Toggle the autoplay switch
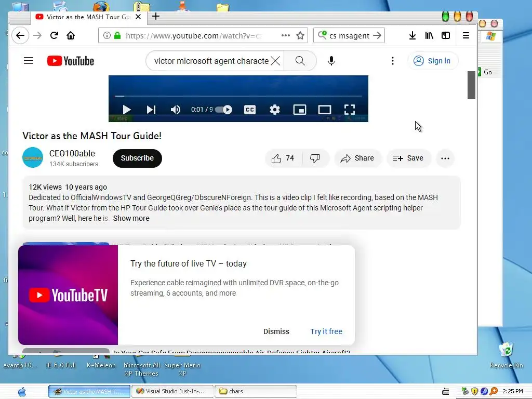The width and height of the screenshot is (532, 399). 223,110
